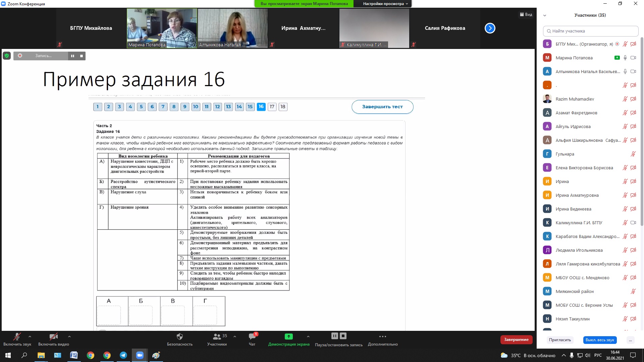Expand screen share options arrow

(308, 337)
